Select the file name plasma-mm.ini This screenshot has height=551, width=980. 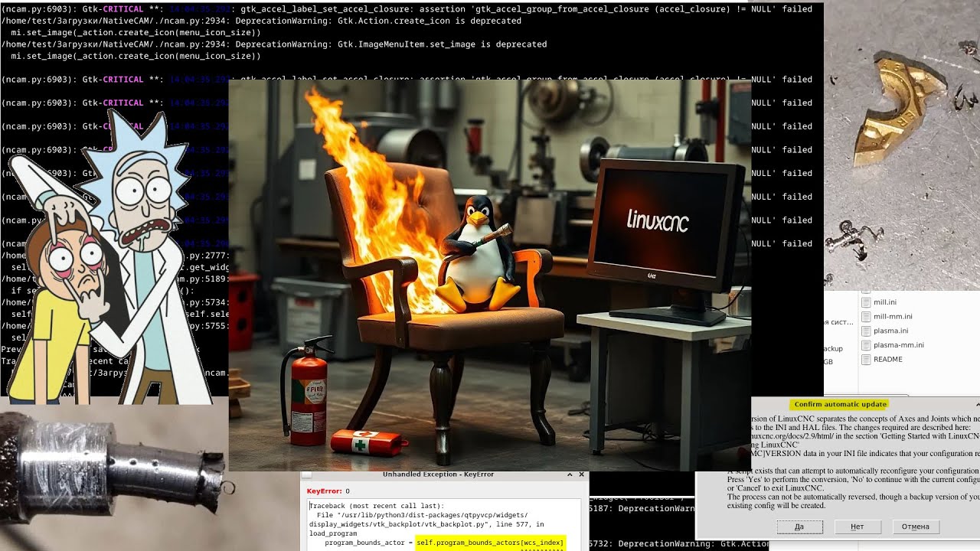coord(899,345)
